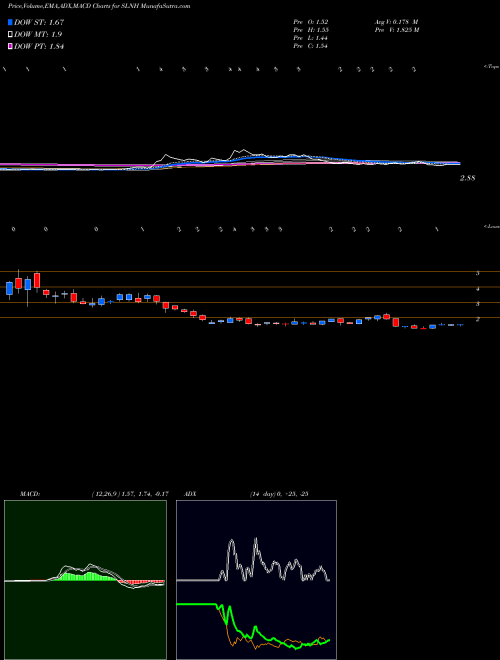The image size is (500, 660).
Task: Click the price axis label 4
Action: point(477,289)
